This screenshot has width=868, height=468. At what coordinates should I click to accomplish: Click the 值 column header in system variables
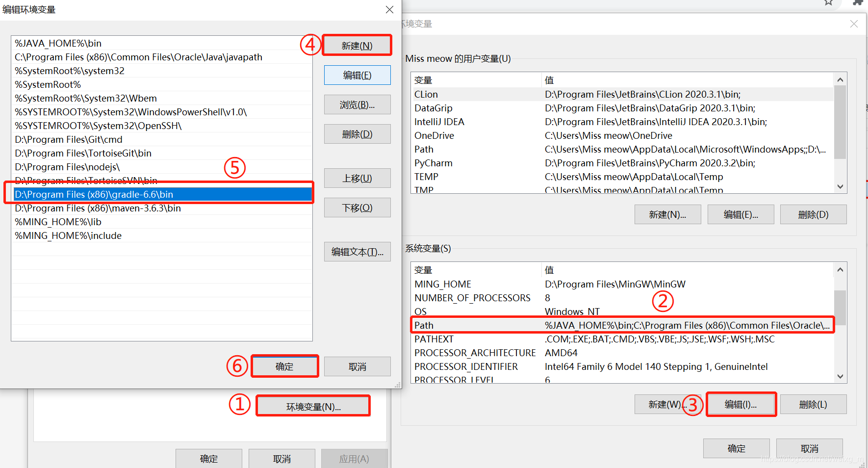pos(688,270)
